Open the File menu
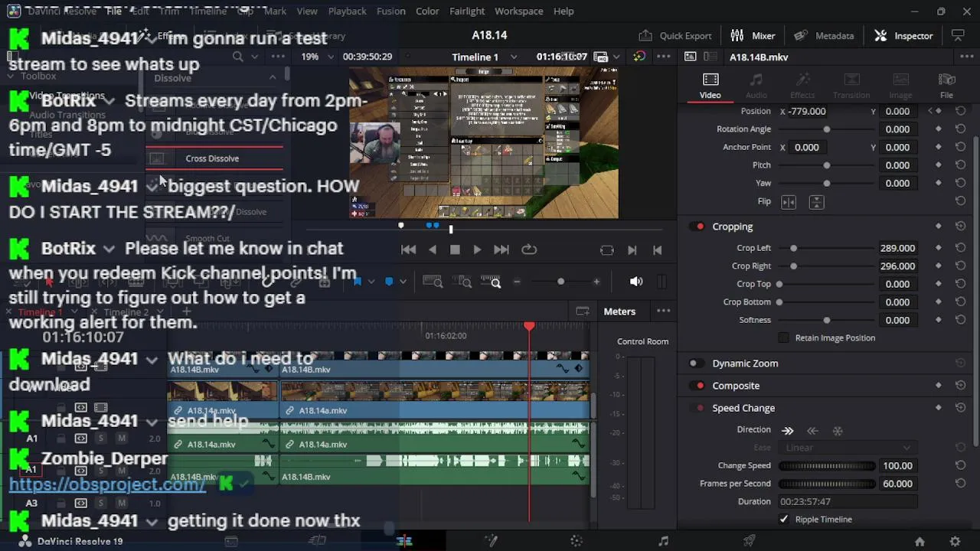The height and width of the screenshot is (551, 980). coord(114,11)
